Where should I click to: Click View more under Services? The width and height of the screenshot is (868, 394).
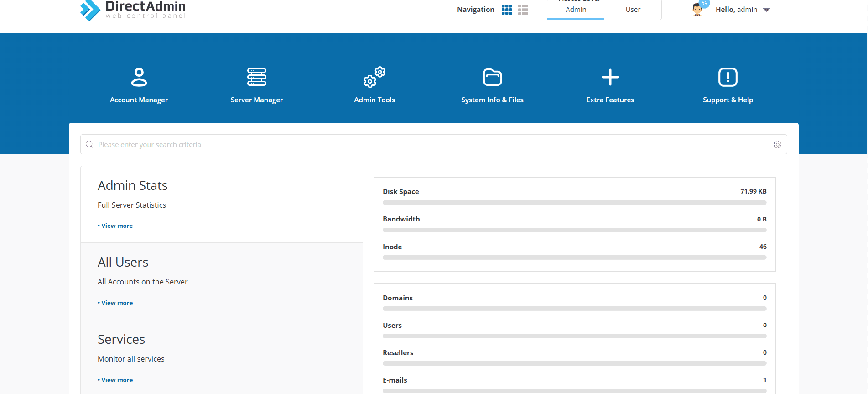(x=117, y=380)
